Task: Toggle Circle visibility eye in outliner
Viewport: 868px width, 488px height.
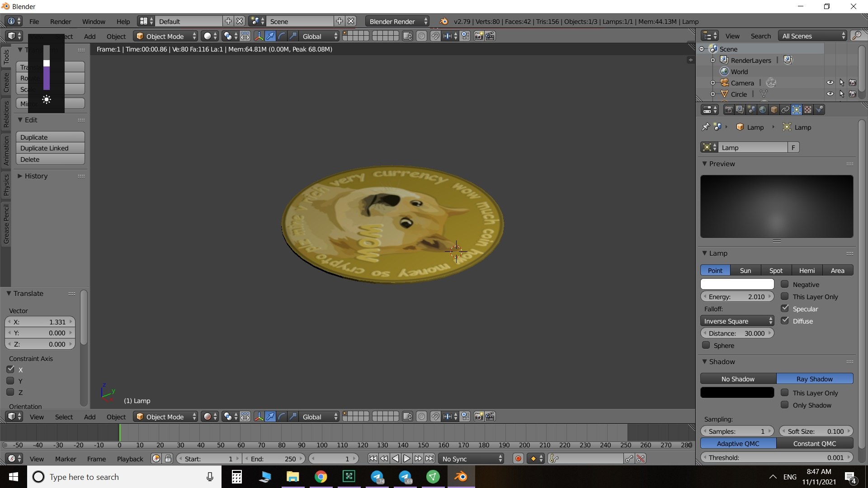Action: pyautogui.click(x=830, y=94)
